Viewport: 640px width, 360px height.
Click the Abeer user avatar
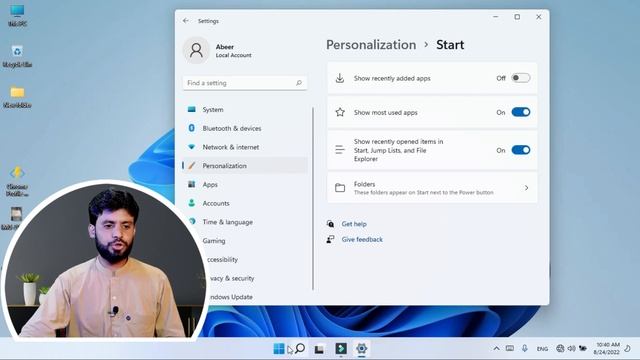click(196, 50)
